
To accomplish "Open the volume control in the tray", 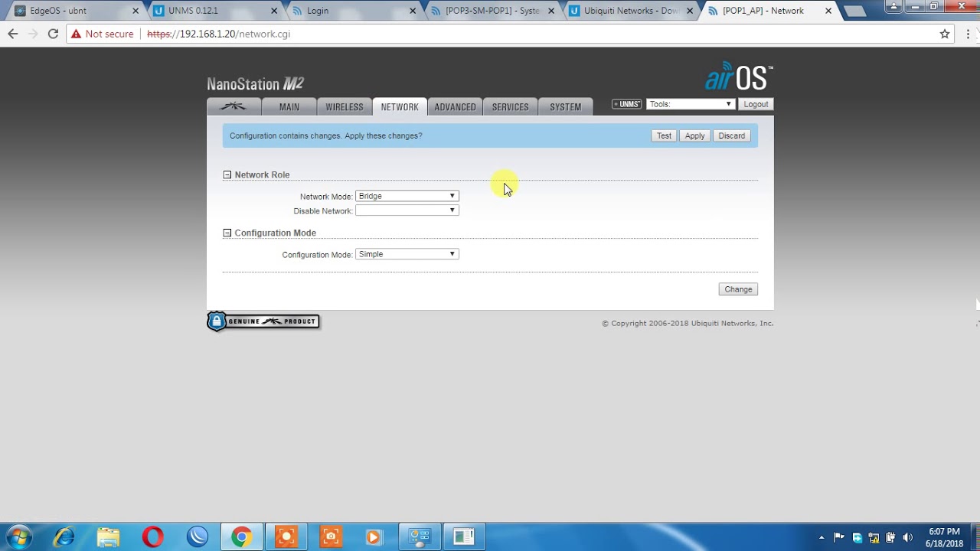I will (908, 537).
